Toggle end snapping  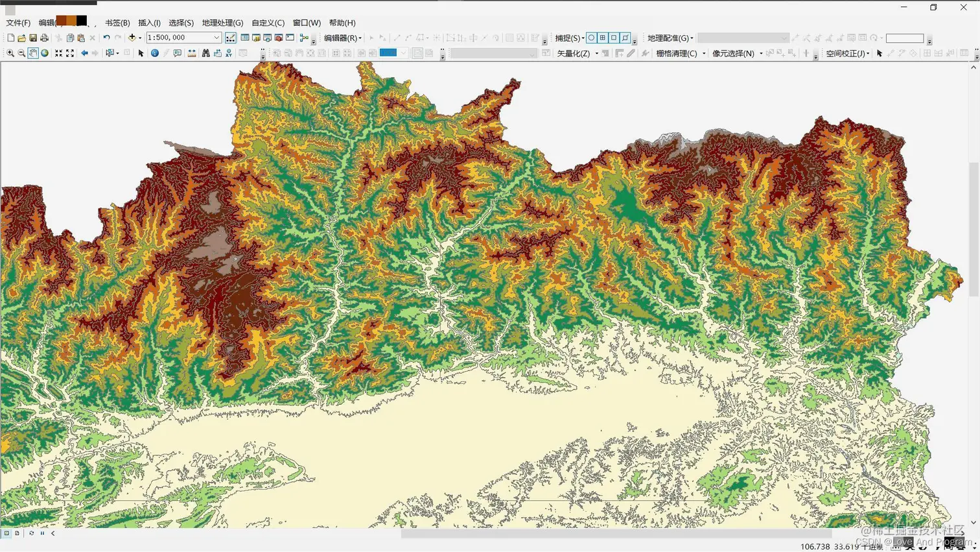click(x=602, y=38)
